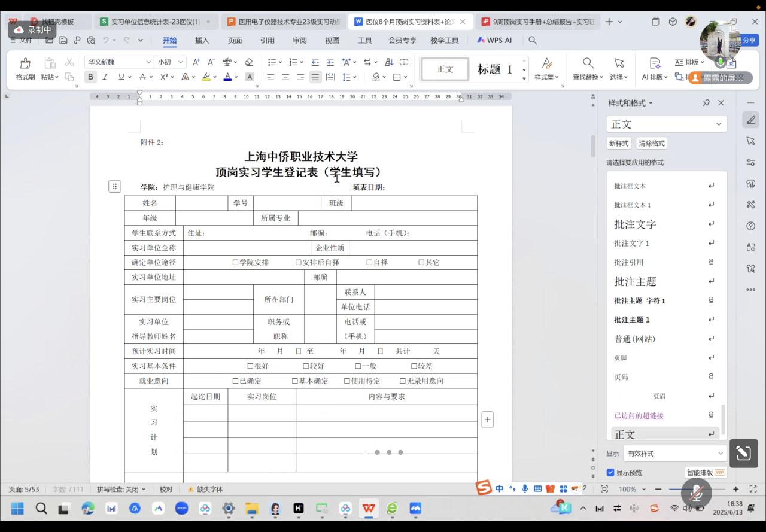Screen dimensions: 766x532
Task: Click the 新样式 button
Action: coord(619,143)
